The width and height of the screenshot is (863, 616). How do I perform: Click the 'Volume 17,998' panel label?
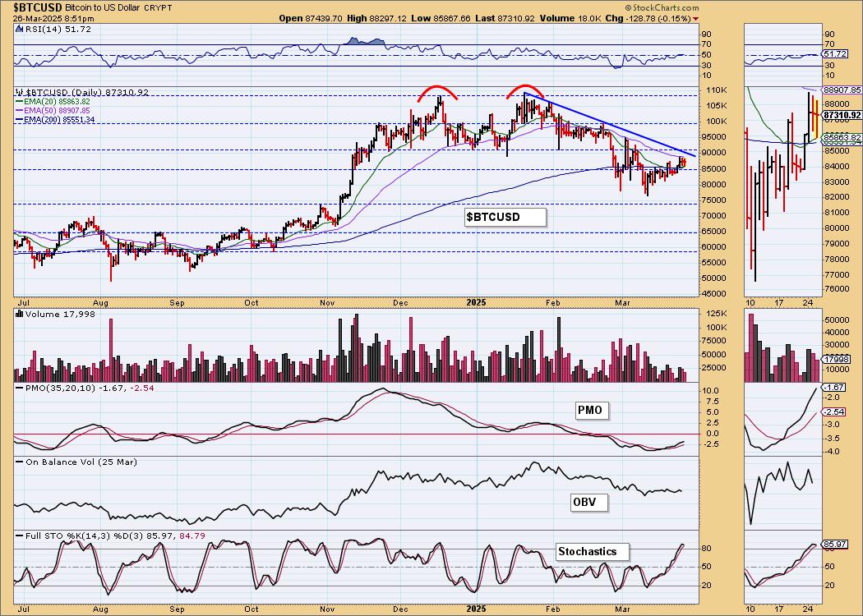[x=56, y=314]
